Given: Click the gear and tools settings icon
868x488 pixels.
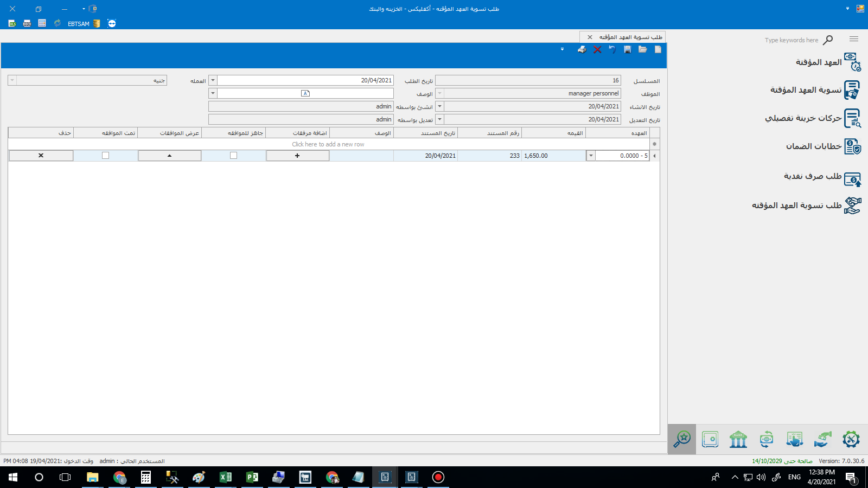Looking at the screenshot, I should click(x=851, y=439).
